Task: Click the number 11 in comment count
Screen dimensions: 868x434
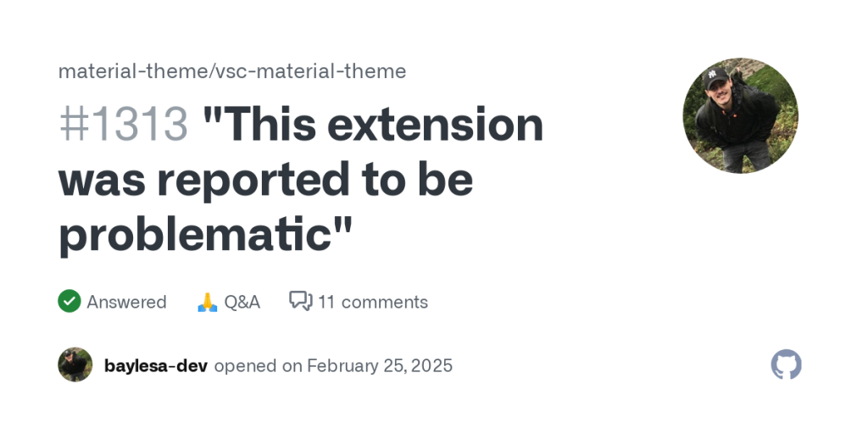Action: 327,302
